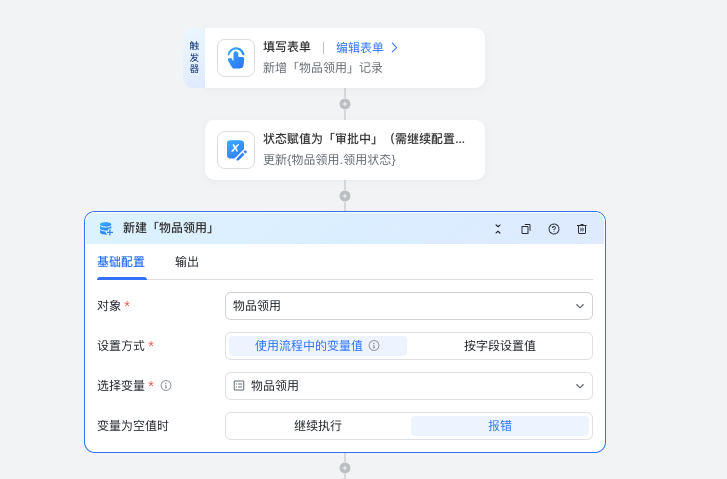The image size is (727, 479).
Task: Switch to the 输出 tab
Action: tap(187, 262)
